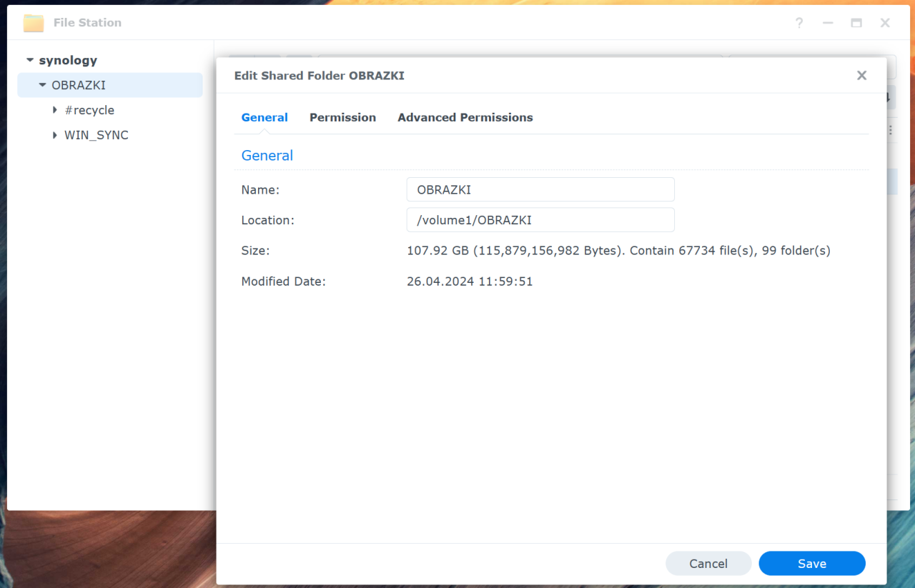The height and width of the screenshot is (588, 915).
Task: Open the Advanced Permissions tab
Action: (x=465, y=117)
